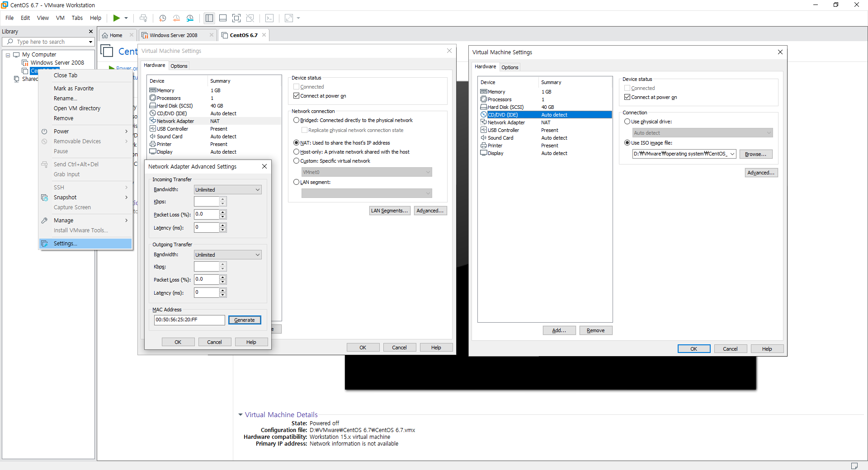This screenshot has height=470, width=868.
Task: Click Add... button in right settings dialog
Action: pyautogui.click(x=559, y=330)
